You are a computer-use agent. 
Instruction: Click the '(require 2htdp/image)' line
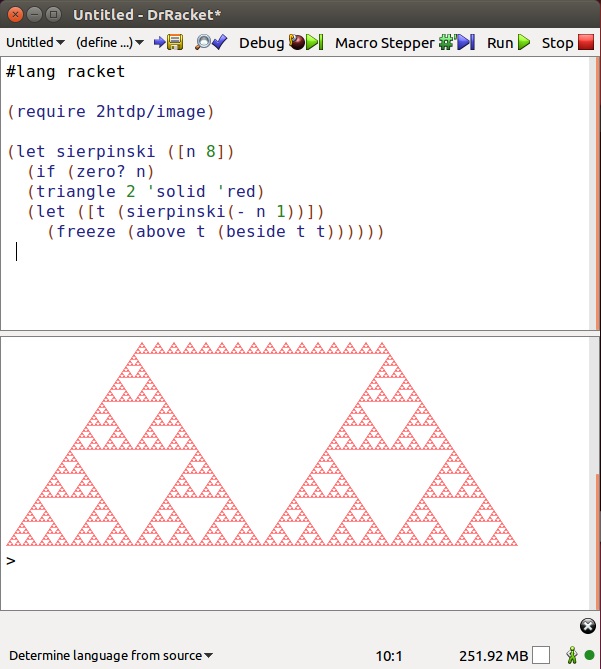tap(110, 112)
